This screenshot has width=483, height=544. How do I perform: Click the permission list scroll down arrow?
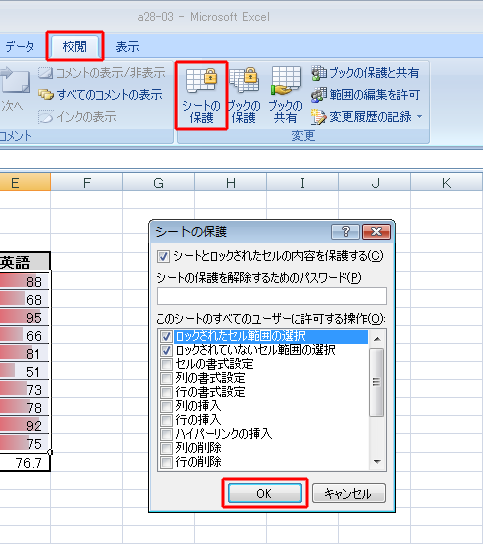click(377, 462)
